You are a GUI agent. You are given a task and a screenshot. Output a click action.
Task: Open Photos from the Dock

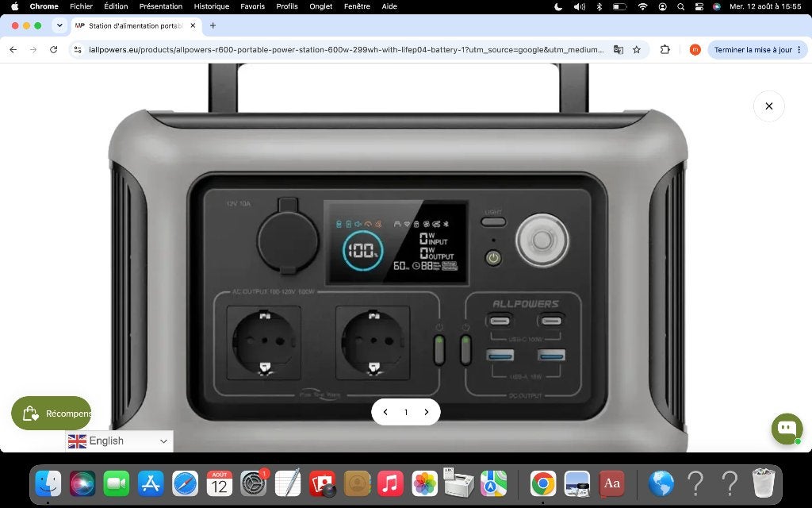(425, 483)
